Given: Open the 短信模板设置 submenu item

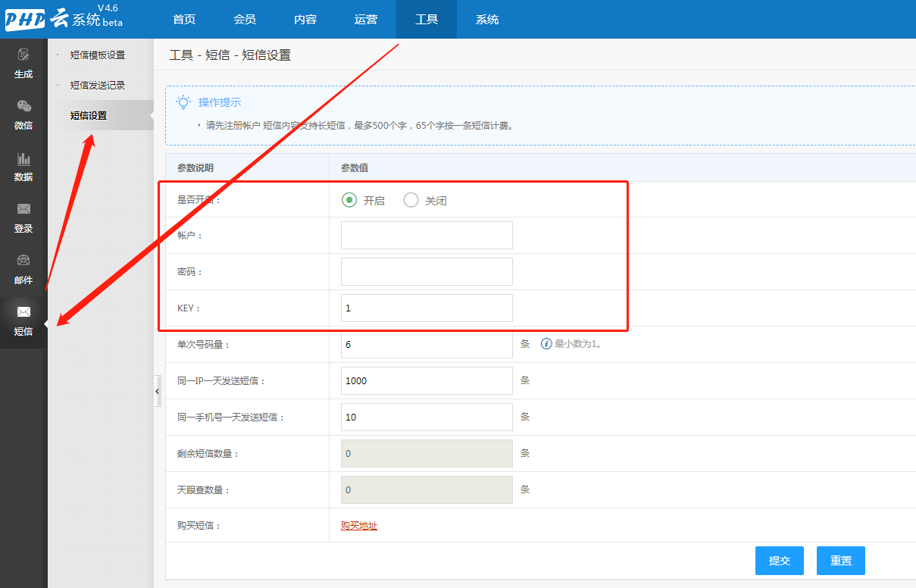Looking at the screenshot, I should tap(98, 55).
